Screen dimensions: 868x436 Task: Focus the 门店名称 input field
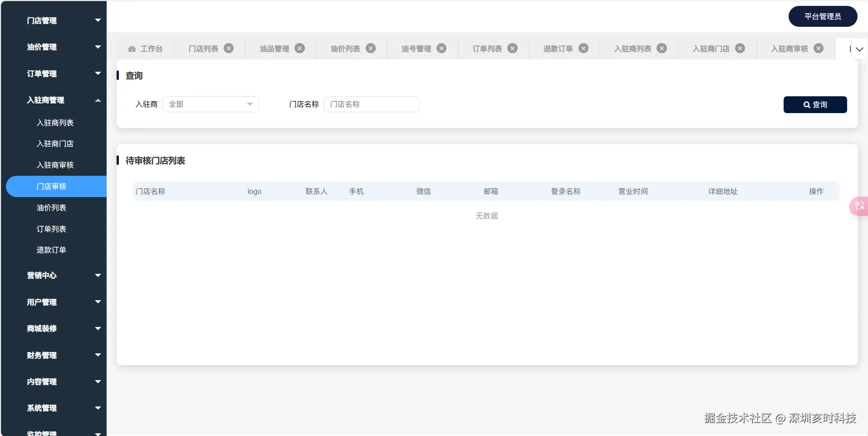(x=372, y=104)
